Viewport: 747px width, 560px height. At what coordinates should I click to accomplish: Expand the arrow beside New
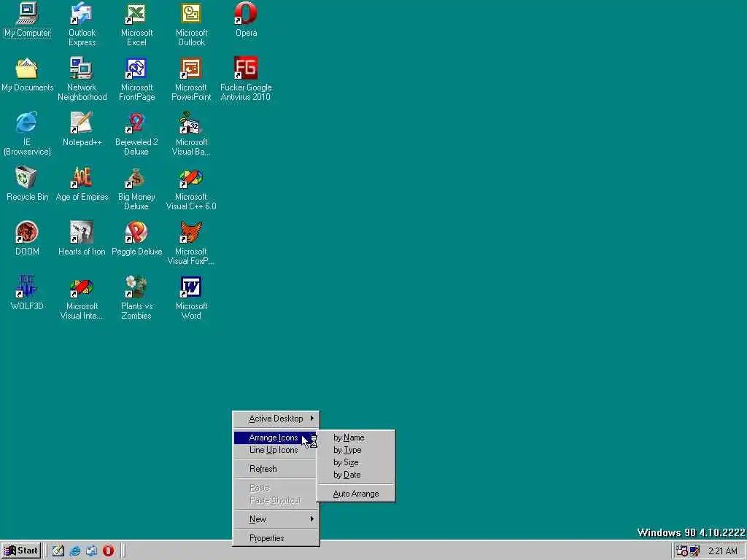click(x=312, y=518)
